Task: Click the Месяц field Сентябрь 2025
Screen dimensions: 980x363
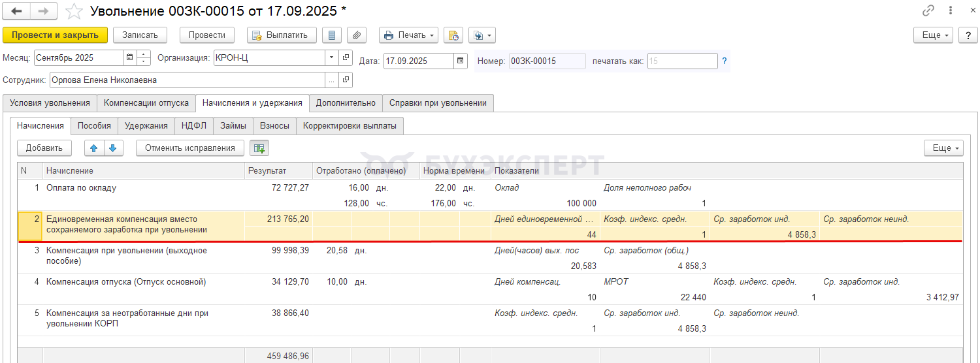Action: pos(78,57)
